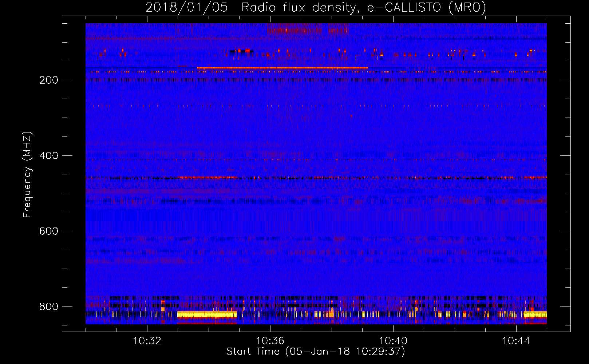
Task: Click the 'Start Time (05-Jan-18 10:29:37)' axis title
Action: (316, 352)
